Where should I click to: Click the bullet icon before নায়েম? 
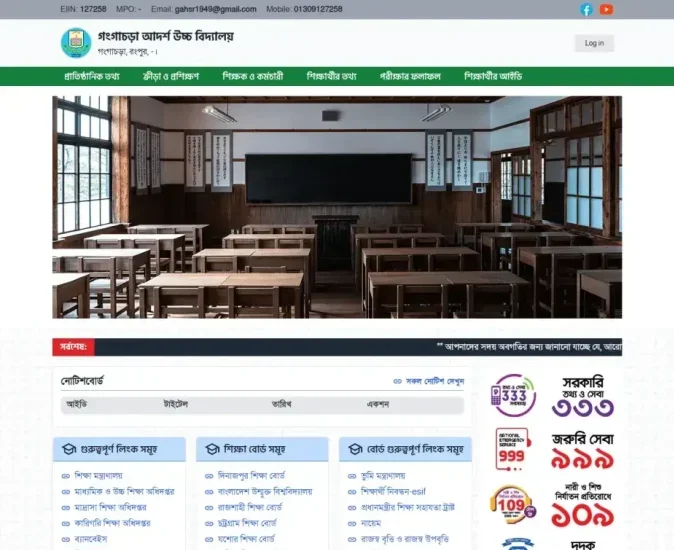coord(352,524)
